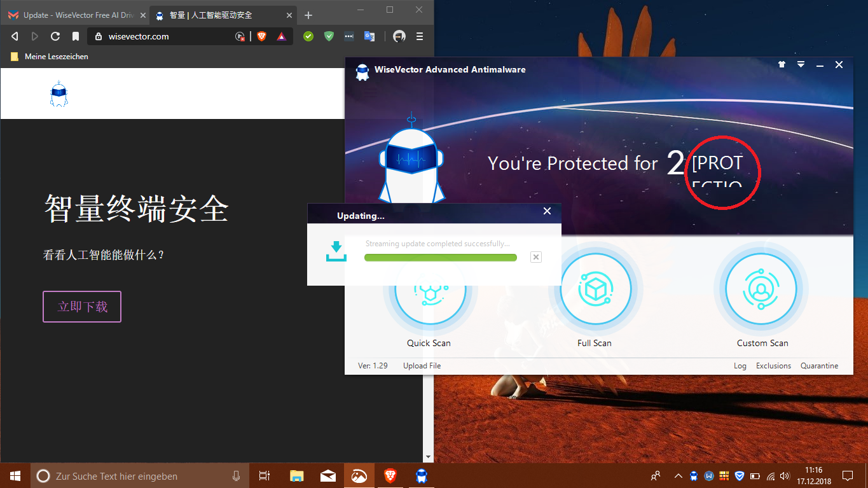Open the Brave main menu

(420, 36)
